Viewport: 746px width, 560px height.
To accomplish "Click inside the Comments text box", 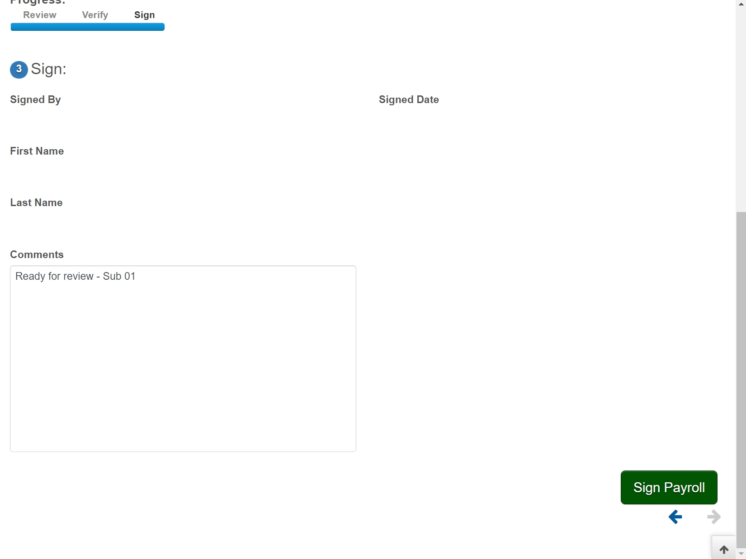I will (183, 358).
